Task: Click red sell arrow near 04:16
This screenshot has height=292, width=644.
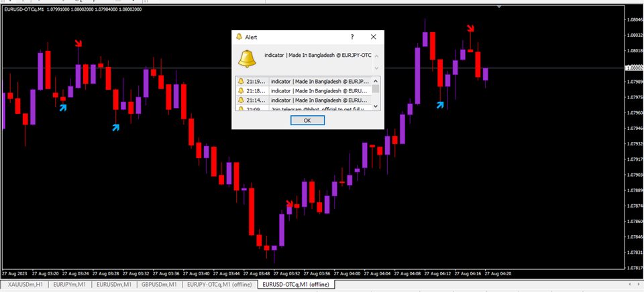Action: 471,28
